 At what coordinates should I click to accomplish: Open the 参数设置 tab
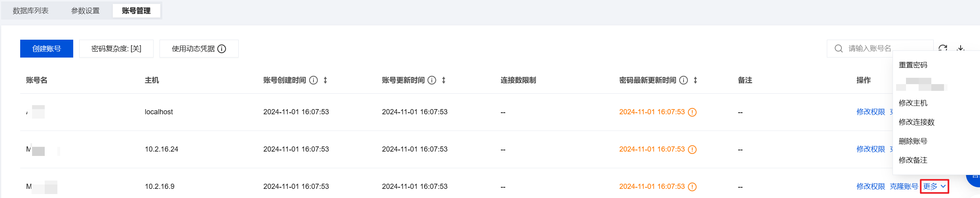click(x=85, y=11)
